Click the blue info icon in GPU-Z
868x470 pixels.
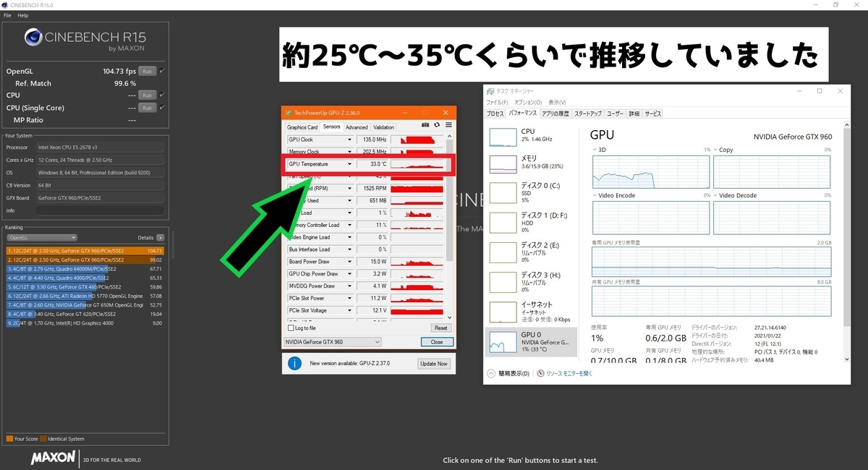coord(295,363)
